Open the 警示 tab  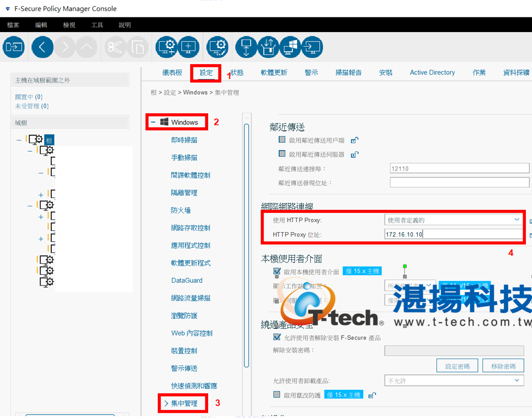coord(311,72)
